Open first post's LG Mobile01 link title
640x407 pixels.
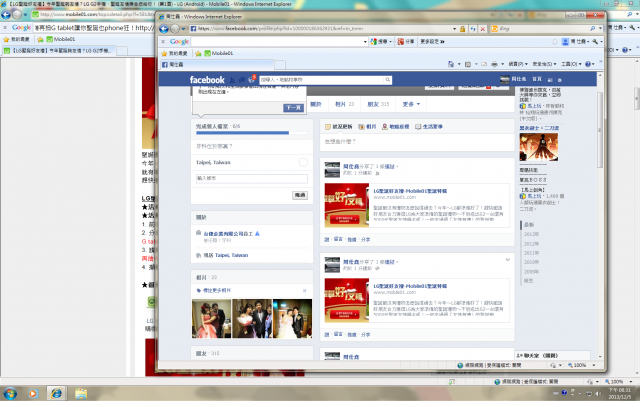[x=410, y=191]
